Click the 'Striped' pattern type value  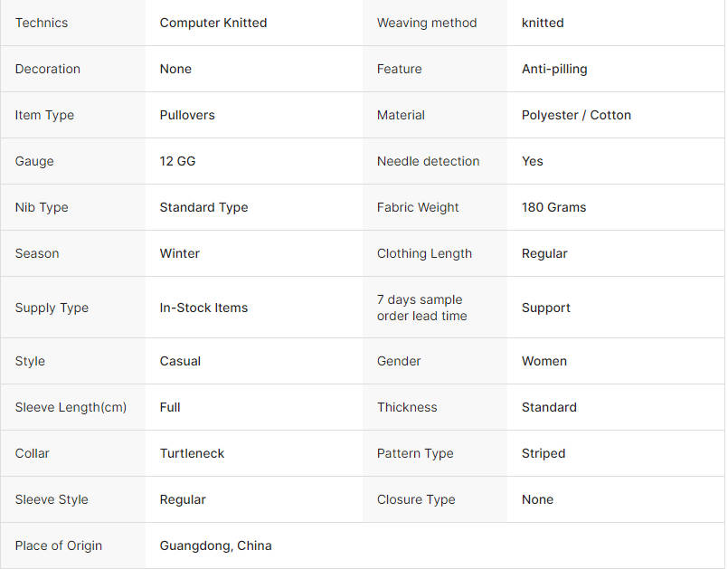coord(544,454)
